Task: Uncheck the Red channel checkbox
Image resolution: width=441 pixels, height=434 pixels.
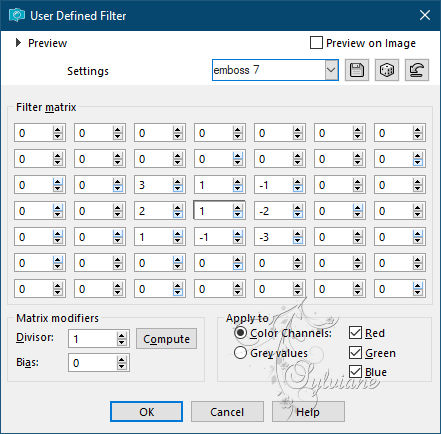Action: 355,333
